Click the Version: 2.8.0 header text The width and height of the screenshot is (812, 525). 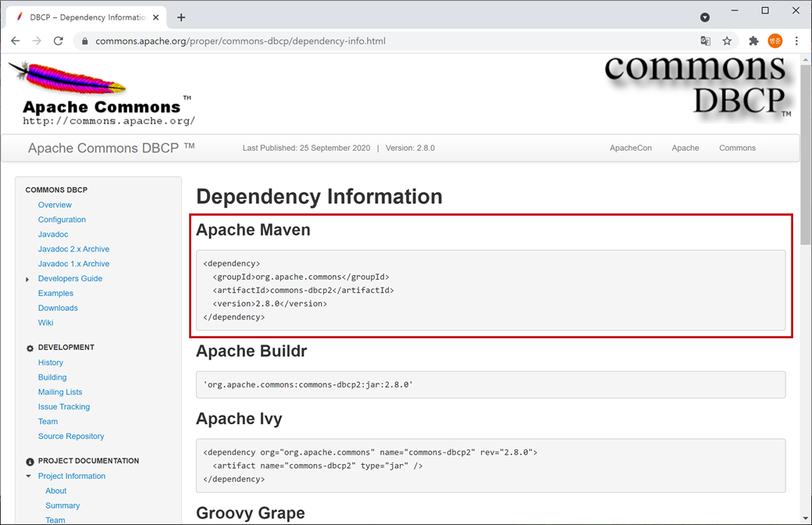[410, 148]
